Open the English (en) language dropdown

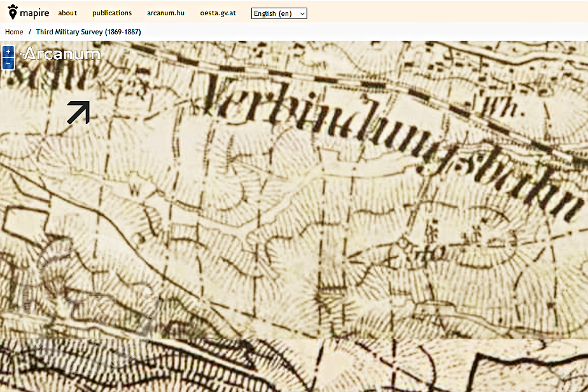coord(279,13)
